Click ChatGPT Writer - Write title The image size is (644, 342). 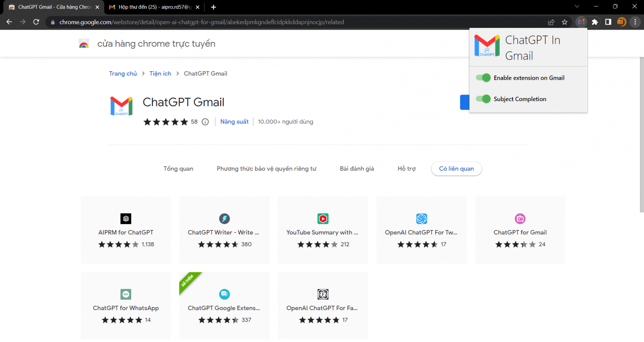click(223, 232)
